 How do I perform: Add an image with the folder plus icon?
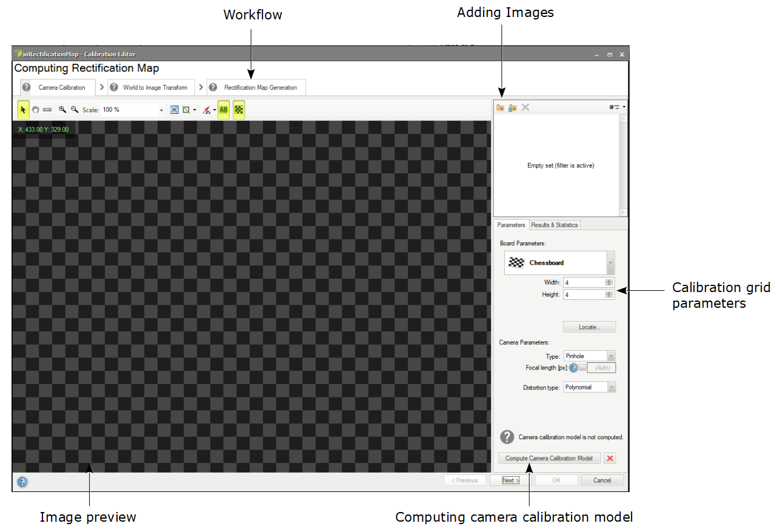coord(501,107)
